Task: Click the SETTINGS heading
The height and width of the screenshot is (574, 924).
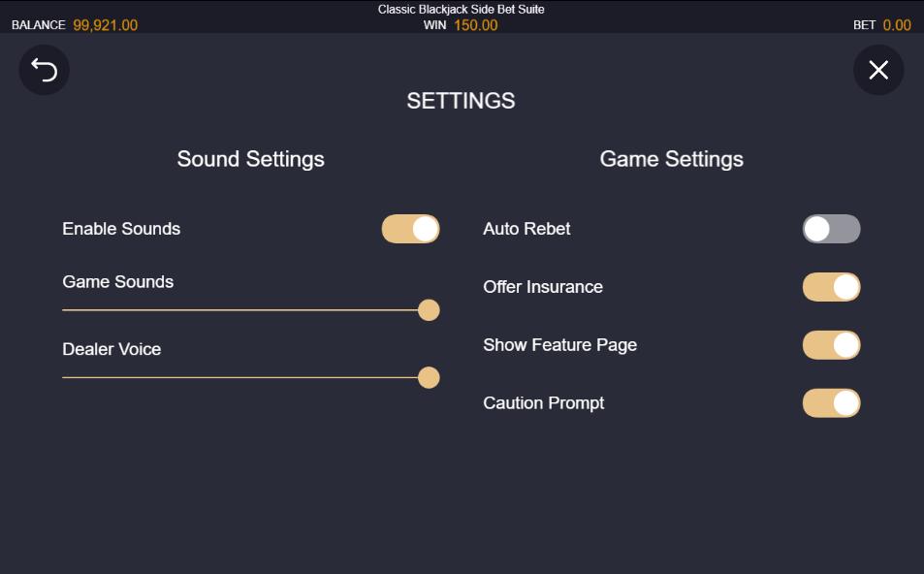Action: click(x=461, y=101)
